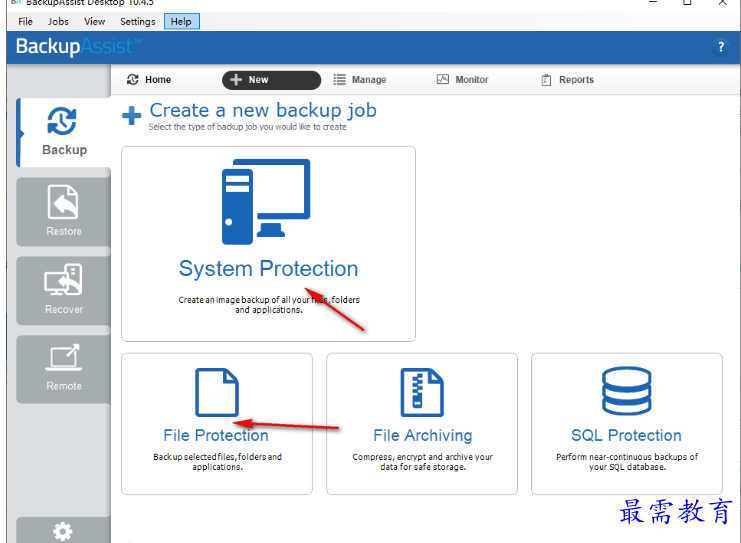Open the File menu

tap(25, 21)
